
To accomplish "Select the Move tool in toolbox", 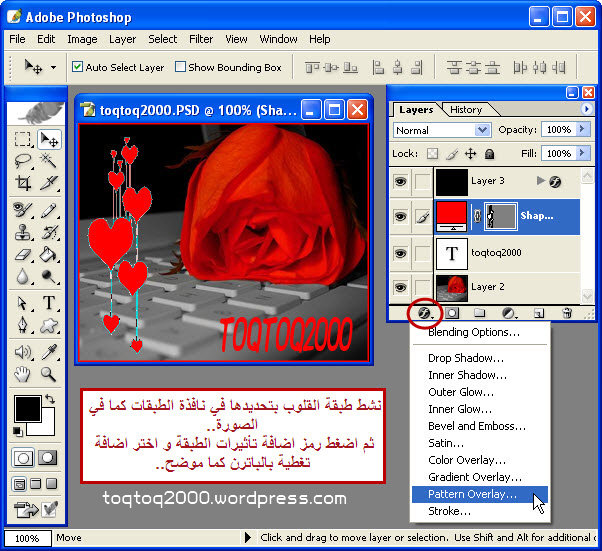I will (x=49, y=139).
